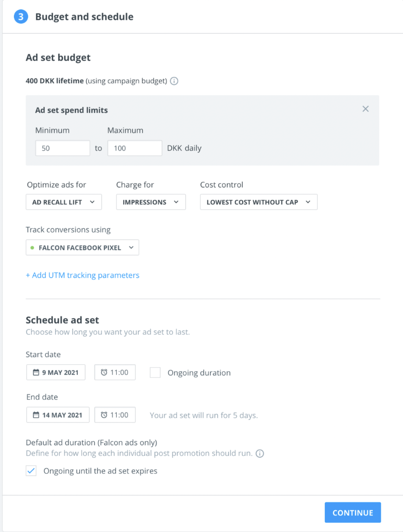
Task: Click the step 3 number badge
Action: [21, 17]
